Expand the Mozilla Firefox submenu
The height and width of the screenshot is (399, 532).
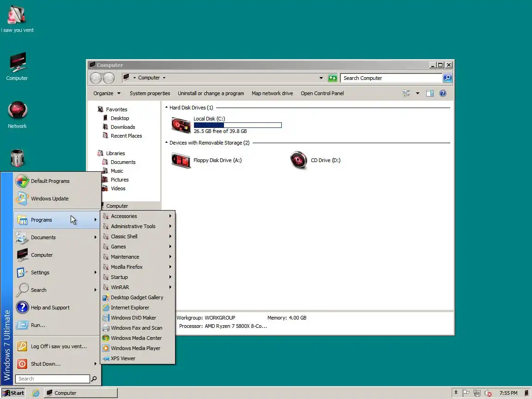(138, 267)
